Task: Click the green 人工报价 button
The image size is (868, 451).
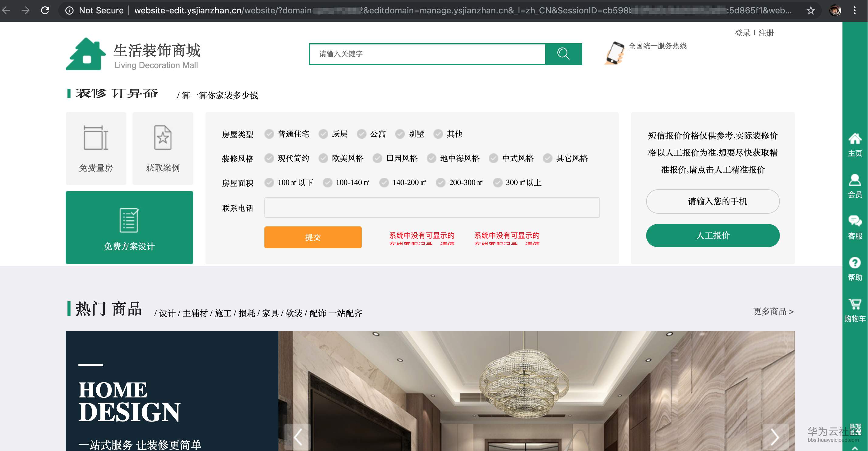Action: (x=712, y=236)
